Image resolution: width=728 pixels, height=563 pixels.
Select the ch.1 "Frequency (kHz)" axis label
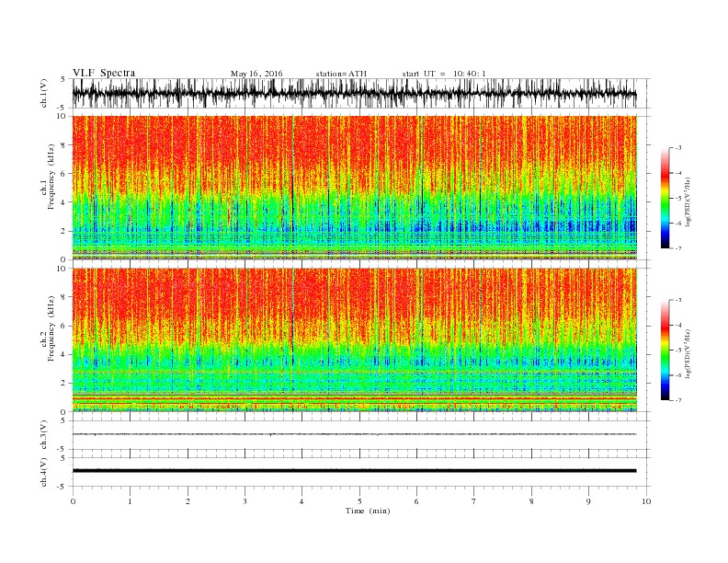pyautogui.click(x=51, y=177)
